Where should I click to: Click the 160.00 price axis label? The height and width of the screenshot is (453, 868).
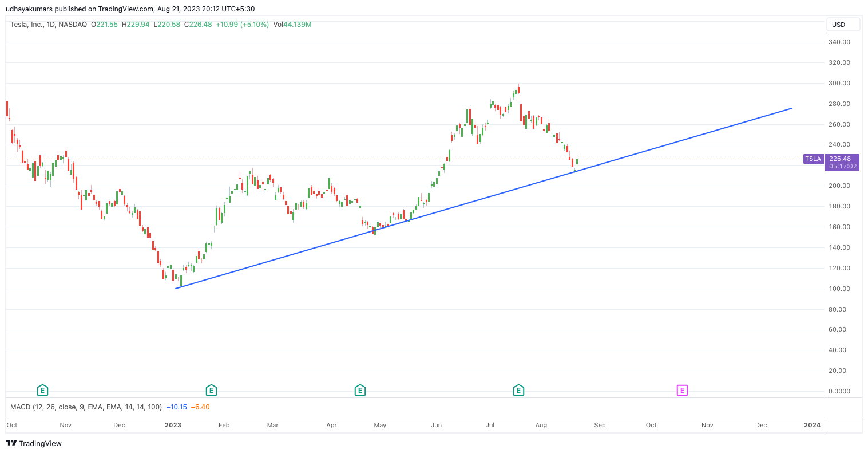click(839, 227)
